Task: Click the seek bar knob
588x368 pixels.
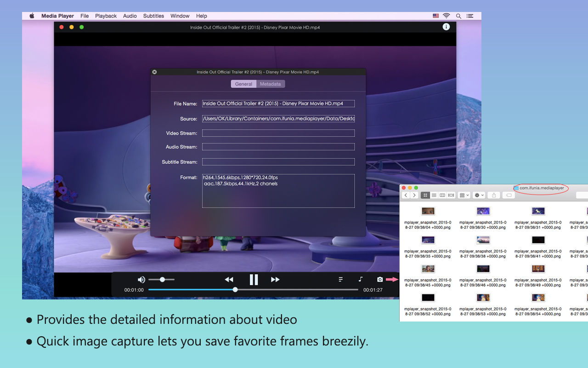Action: pyautogui.click(x=235, y=290)
